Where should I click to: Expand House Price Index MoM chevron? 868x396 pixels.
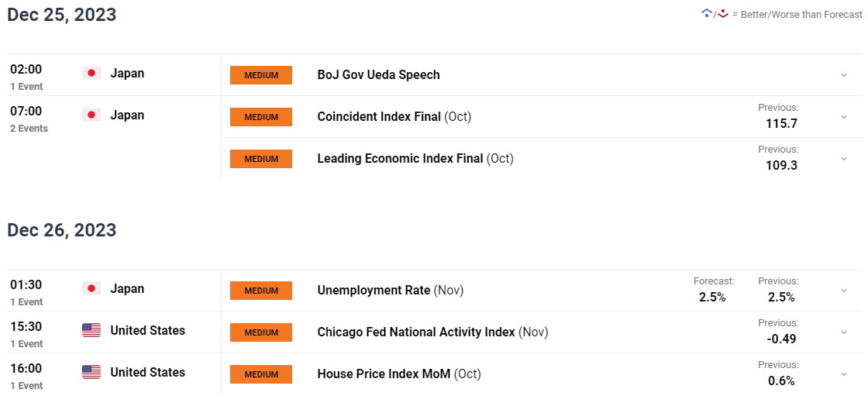[x=844, y=374]
